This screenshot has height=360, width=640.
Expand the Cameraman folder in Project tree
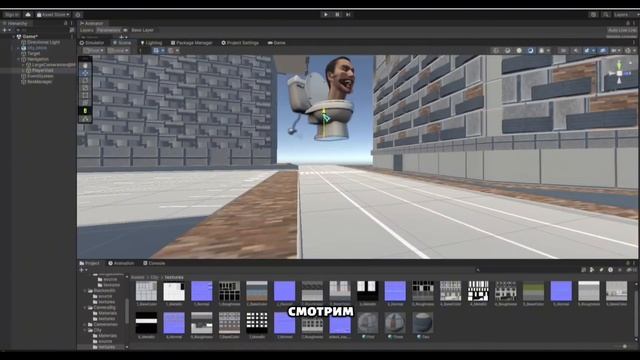pyautogui.click(x=85, y=324)
